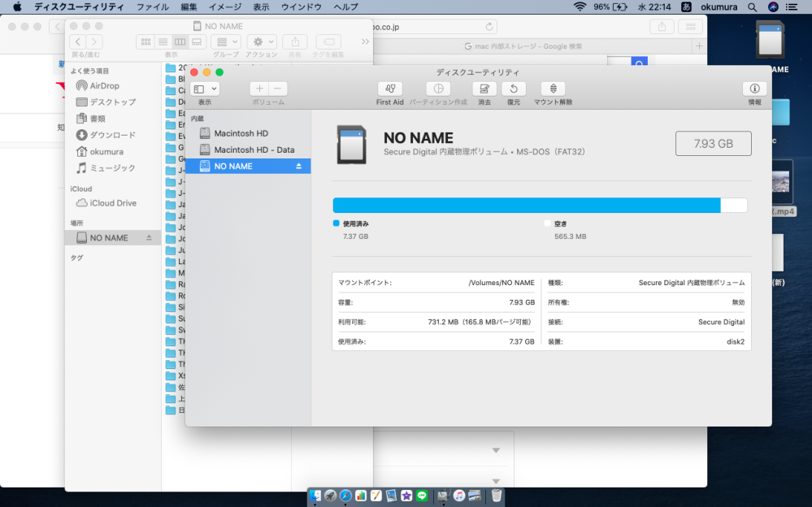Go forward in the Finder window
Screen dimensions: 812x507
click(94, 42)
